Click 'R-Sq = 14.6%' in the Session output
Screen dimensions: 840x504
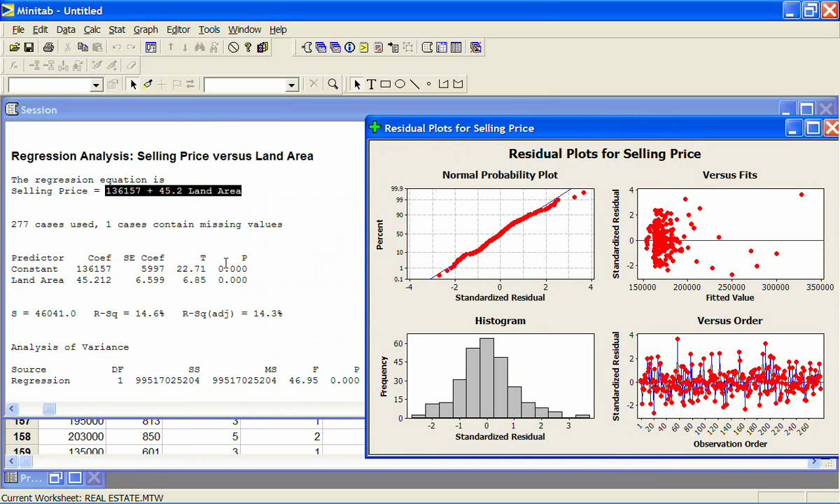129,314
